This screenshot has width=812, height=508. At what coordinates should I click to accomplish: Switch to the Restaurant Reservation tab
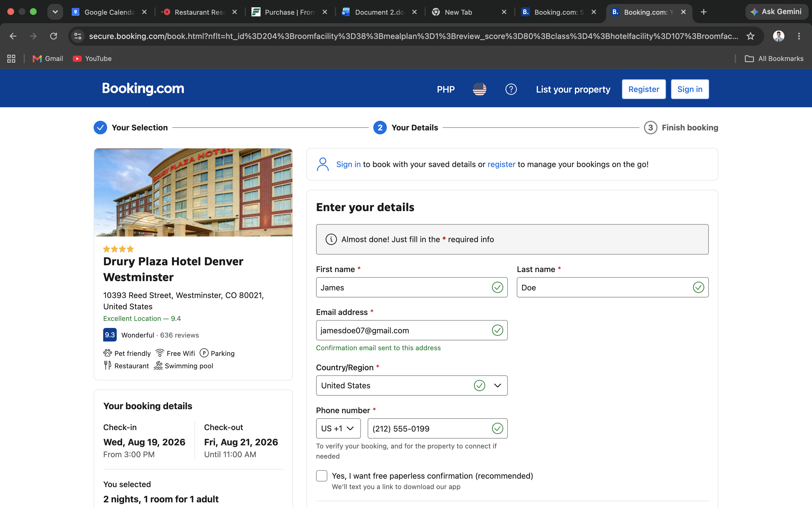point(200,12)
